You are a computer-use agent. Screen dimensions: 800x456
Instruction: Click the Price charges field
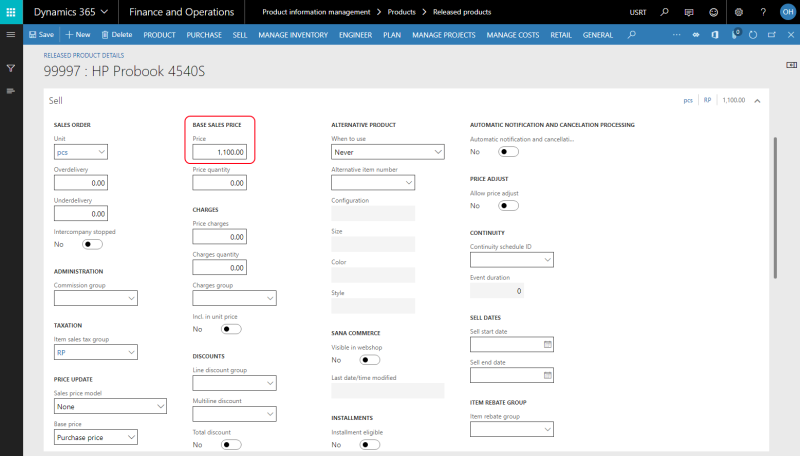219,237
